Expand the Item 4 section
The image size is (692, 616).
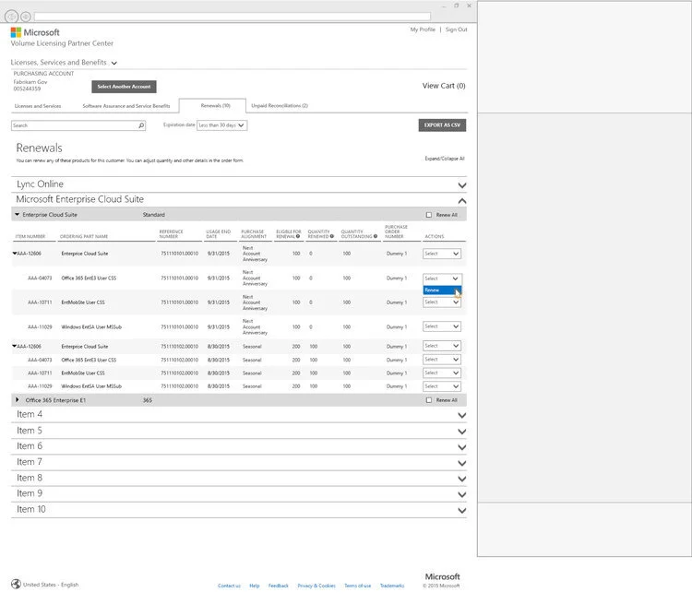pyautogui.click(x=461, y=415)
